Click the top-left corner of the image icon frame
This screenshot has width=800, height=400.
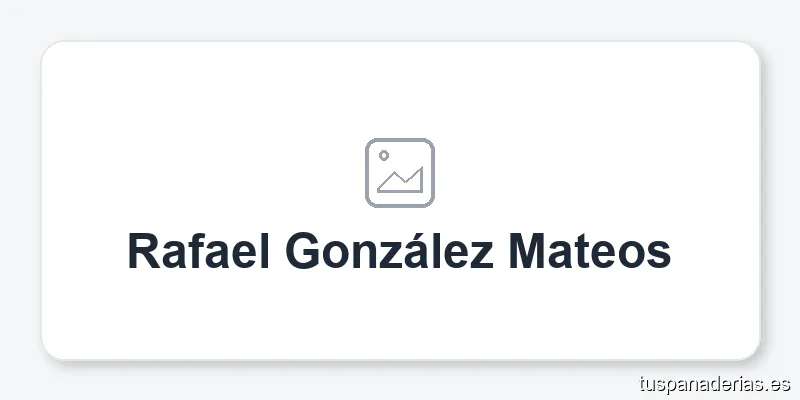pos(370,143)
